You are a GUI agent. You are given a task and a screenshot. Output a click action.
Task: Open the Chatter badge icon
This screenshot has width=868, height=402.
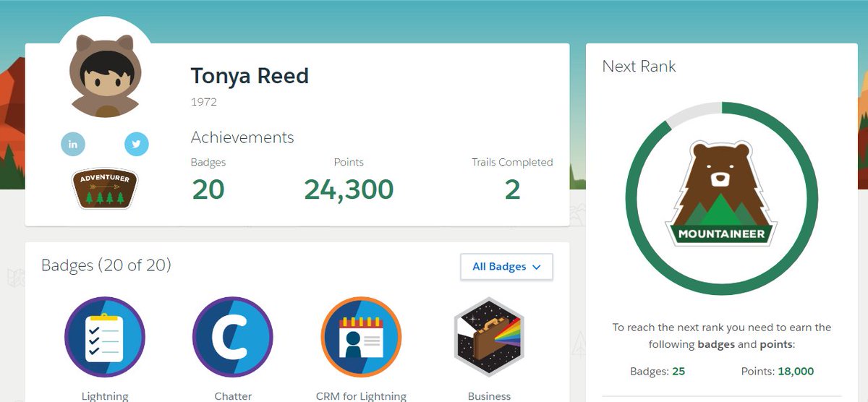(x=233, y=338)
